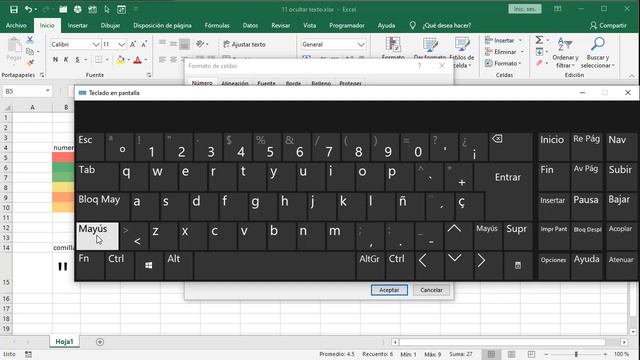
Task: Click the Compartir button
Action: click(x=608, y=25)
